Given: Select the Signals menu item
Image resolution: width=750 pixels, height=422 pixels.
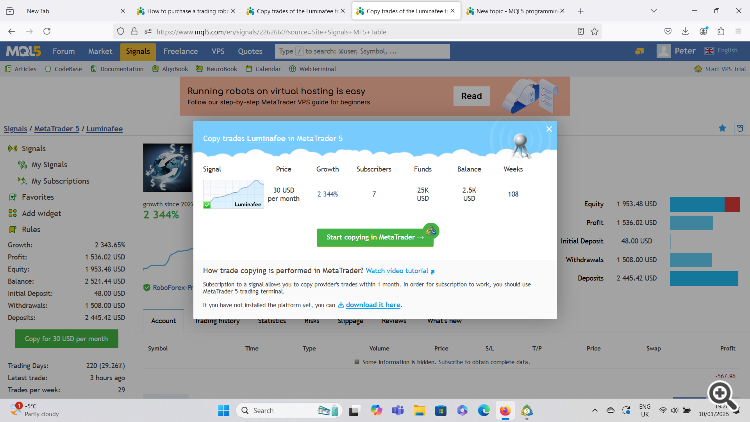Looking at the screenshot, I should (138, 51).
